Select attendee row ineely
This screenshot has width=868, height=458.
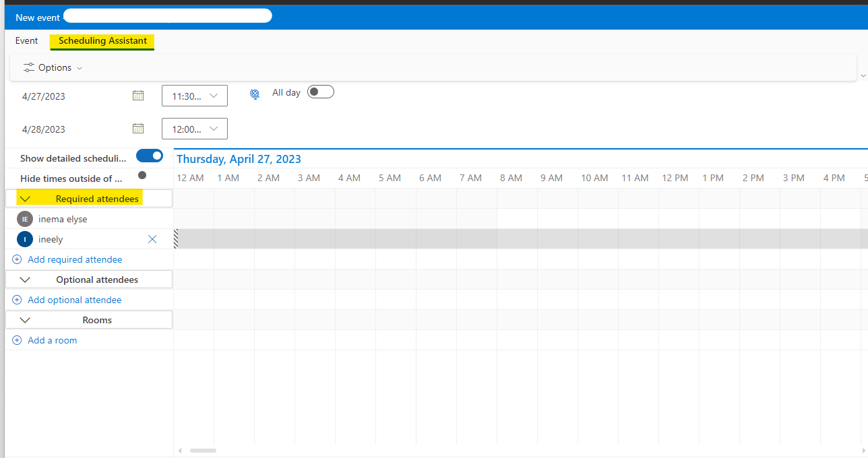(x=89, y=239)
